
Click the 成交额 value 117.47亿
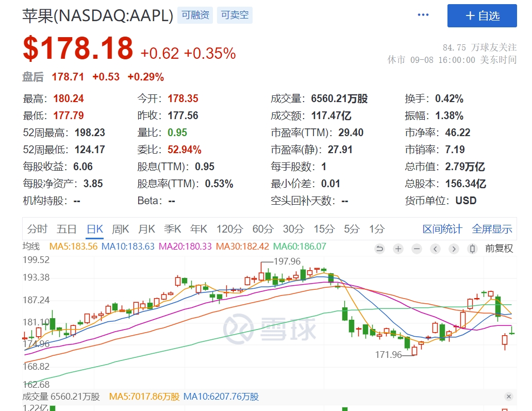point(331,116)
